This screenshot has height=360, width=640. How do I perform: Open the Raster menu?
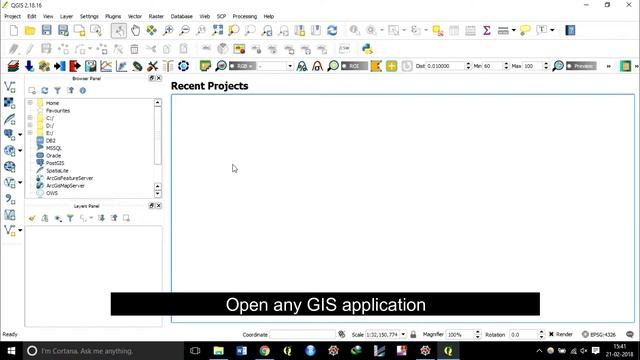click(156, 16)
